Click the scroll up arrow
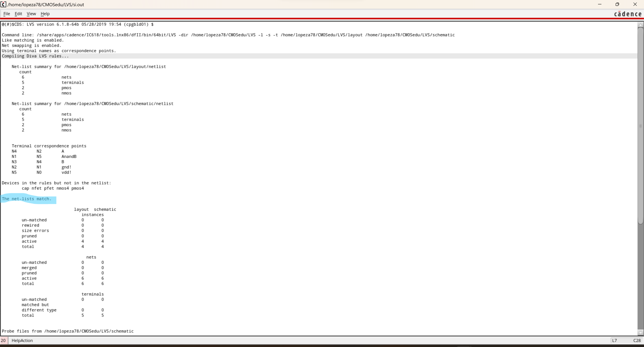This screenshot has height=347, width=644. 640,25
